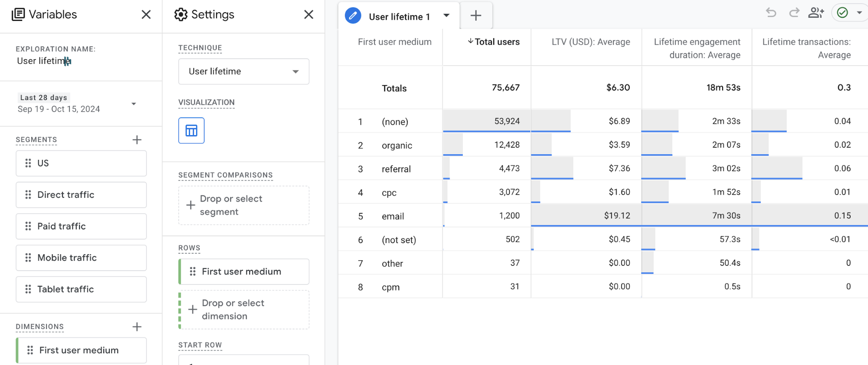Edit the exploration name field
This screenshot has width=868, height=365.
(x=44, y=61)
